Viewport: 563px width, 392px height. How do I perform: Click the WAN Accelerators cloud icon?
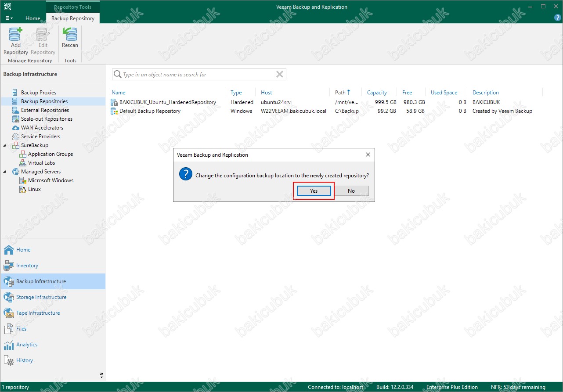[x=16, y=128]
